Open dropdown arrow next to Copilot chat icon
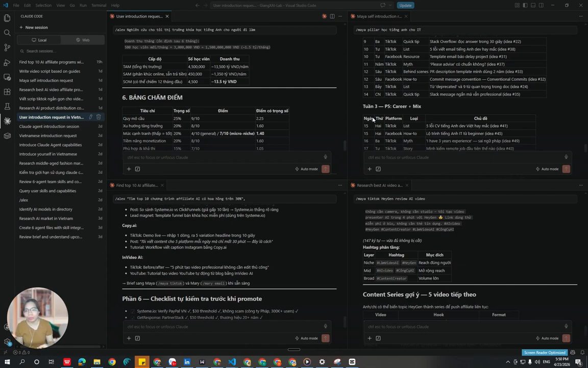The image size is (588, 368). pyautogui.click(x=390, y=5)
